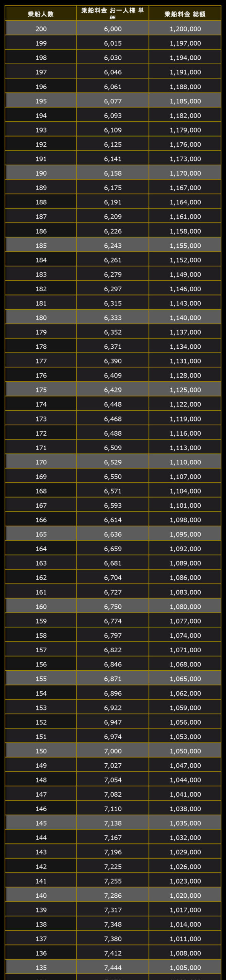
Task: Select the 6,429 unit price cell
Action: (x=113, y=390)
